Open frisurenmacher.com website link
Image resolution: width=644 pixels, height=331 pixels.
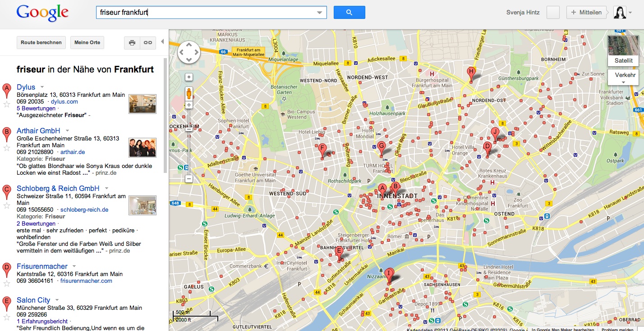click(86, 281)
